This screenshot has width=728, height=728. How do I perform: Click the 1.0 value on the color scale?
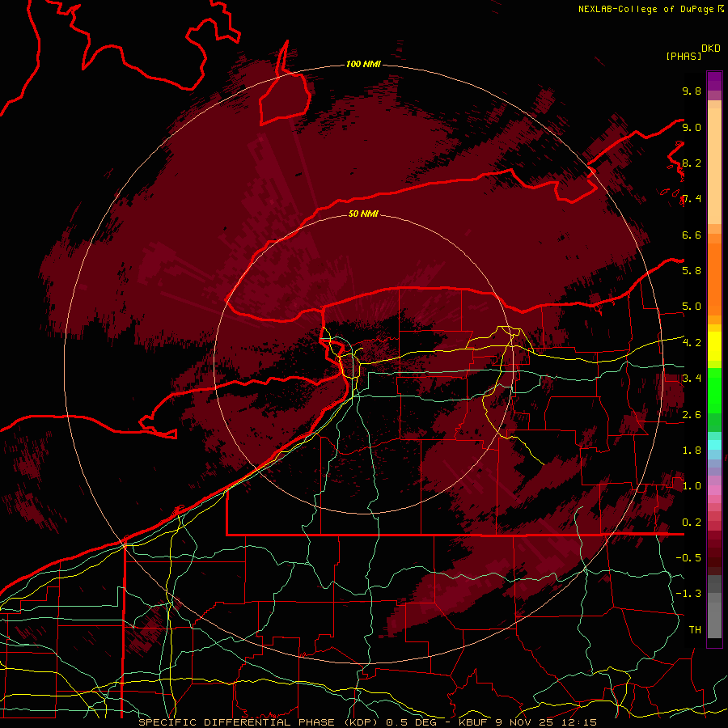[692, 485]
